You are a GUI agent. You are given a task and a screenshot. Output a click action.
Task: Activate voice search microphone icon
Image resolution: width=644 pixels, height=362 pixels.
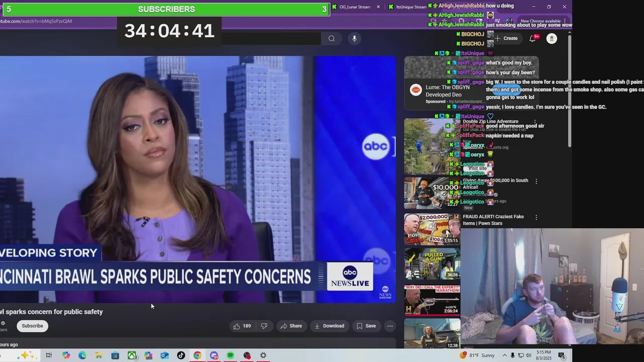pyautogui.click(x=354, y=39)
